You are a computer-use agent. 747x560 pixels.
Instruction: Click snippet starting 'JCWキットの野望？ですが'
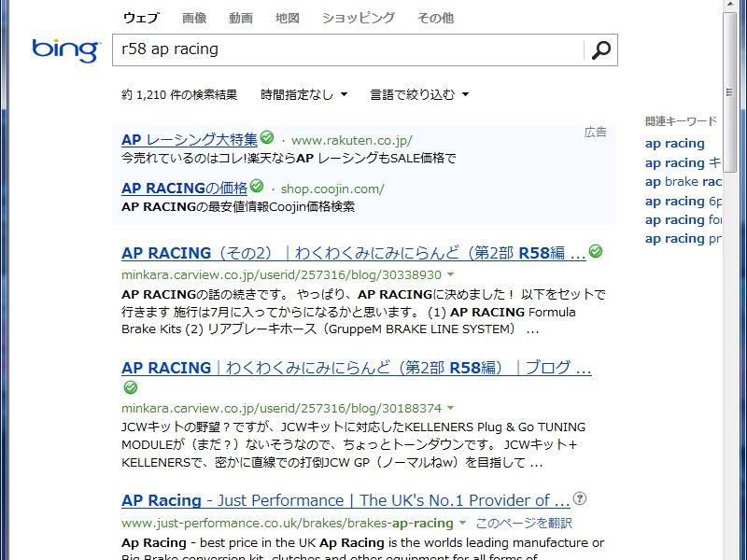(x=354, y=445)
